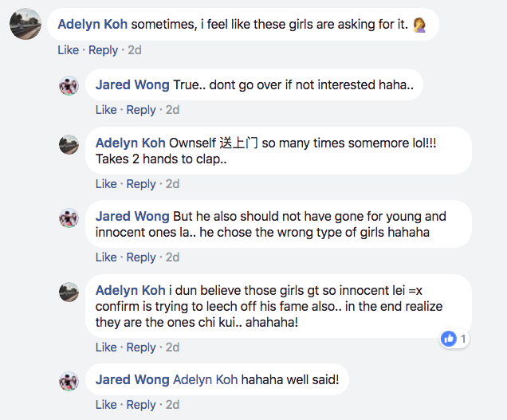Screen dimensions: 507x420
Task: Open Adelyn Koh's profile from top comment name
Action: 92,25
